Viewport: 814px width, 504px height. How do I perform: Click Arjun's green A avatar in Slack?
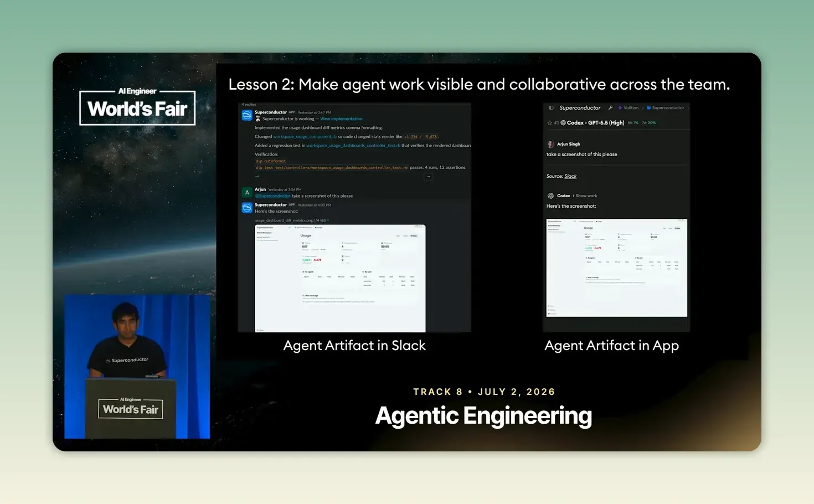247,192
